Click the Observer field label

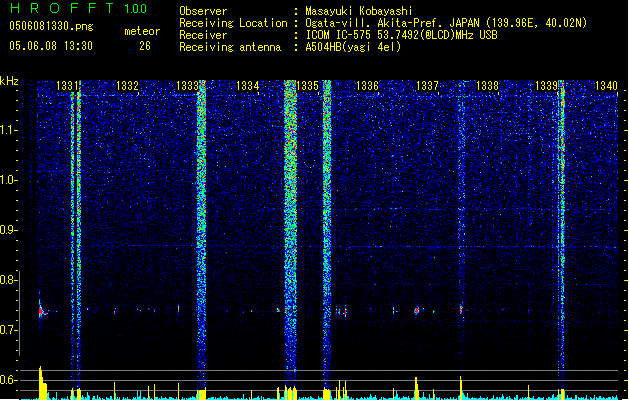click(x=203, y=11)
